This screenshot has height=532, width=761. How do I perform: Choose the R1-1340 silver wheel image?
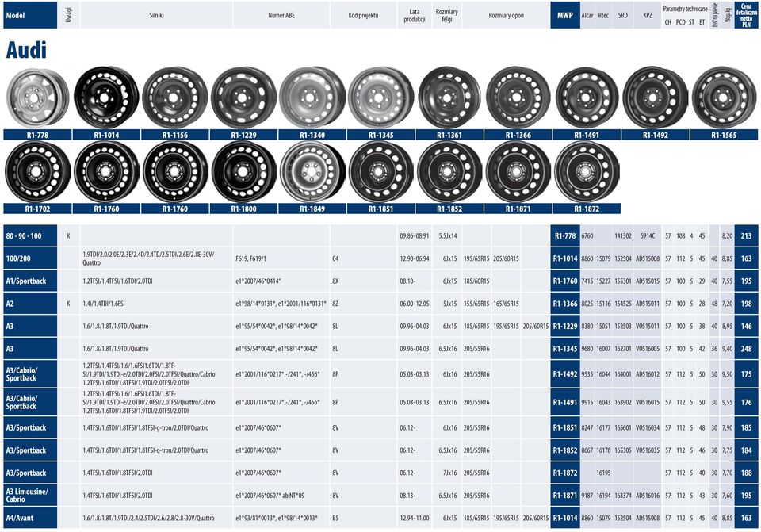312,98
